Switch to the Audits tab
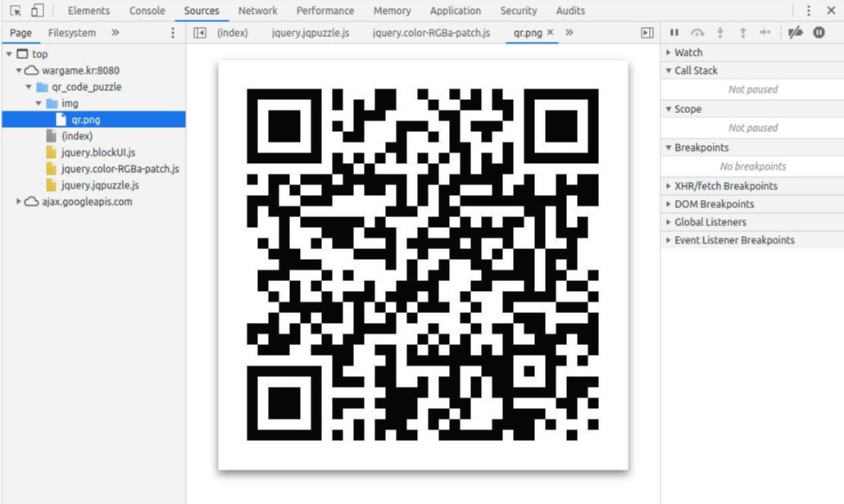Viewport: 844px width, 504px height. pyautogui.click(x=570, y=11)
